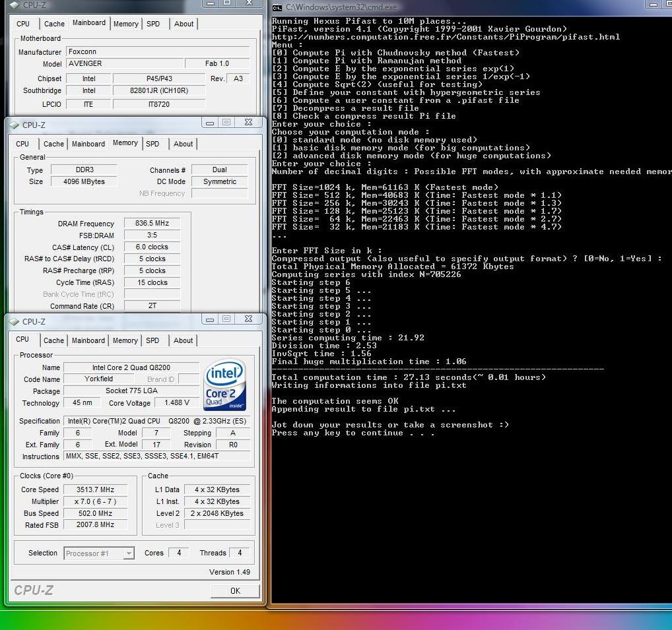
Task: Click the OK button in CPU-Z
Action: 235,590
